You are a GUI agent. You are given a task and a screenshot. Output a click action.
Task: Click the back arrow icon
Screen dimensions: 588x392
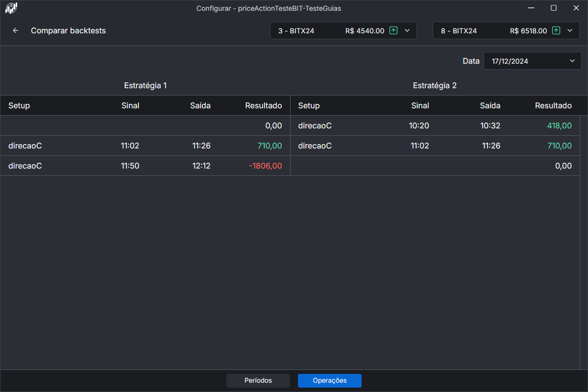tap(16, 30)
